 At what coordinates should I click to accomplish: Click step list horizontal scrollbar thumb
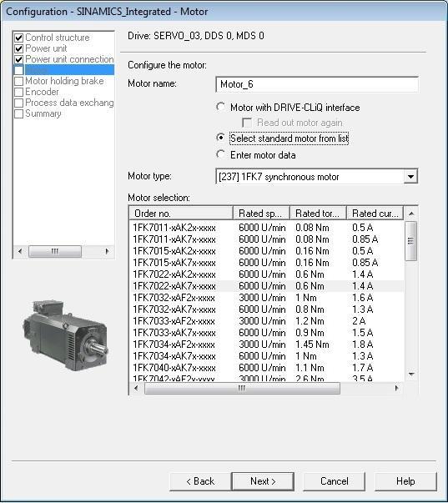click(55, 251)
